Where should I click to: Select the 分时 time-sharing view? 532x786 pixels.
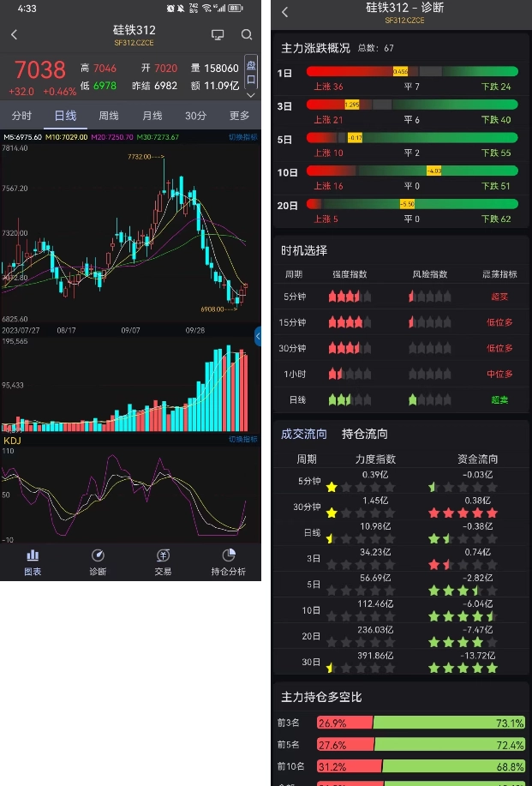tap(21, 116)
